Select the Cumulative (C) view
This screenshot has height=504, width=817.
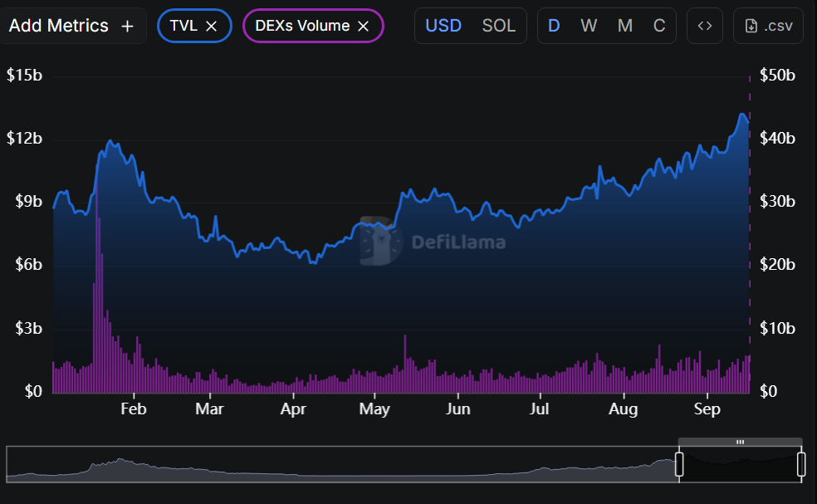pos(659,26)
